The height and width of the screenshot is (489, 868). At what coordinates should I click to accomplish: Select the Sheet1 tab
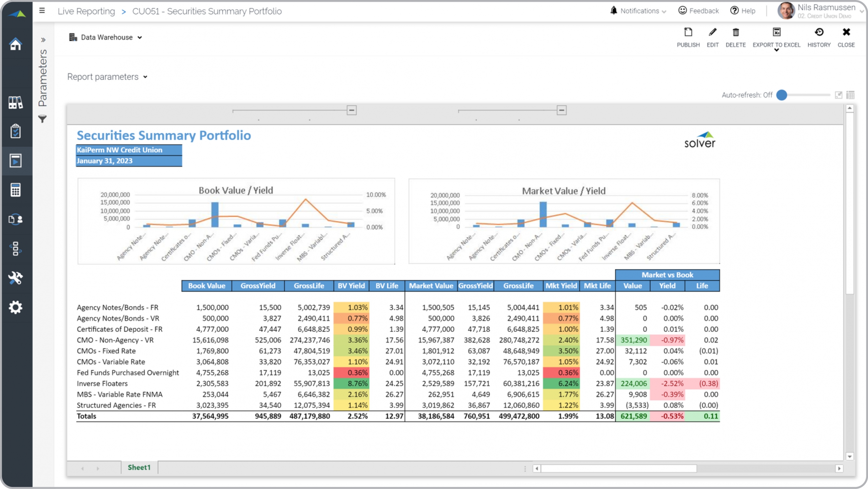click(x=139, y=467)
